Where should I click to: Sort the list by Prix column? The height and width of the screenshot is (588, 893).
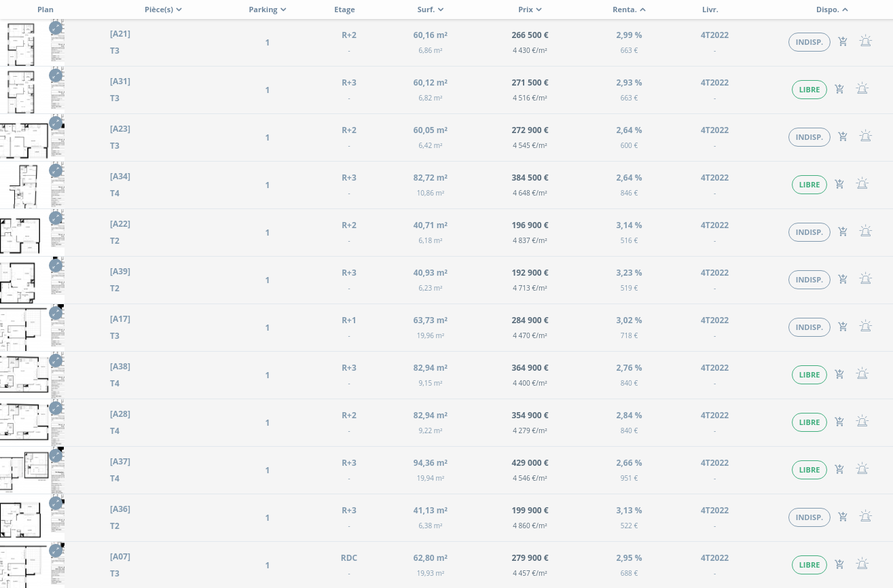(x=530, y=10)
